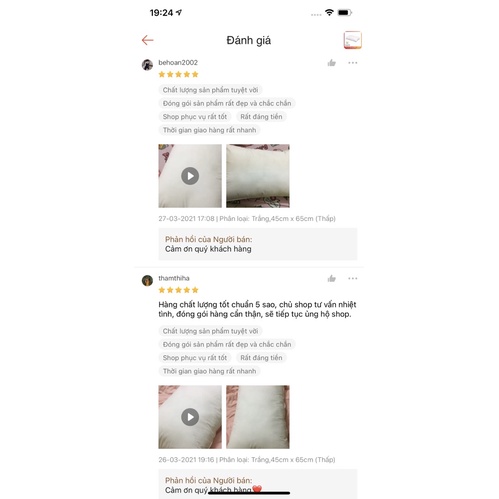
Task: Select second review's 'Thời gian giao hàng rất nhanh' tag
Action: pos(209,371)
